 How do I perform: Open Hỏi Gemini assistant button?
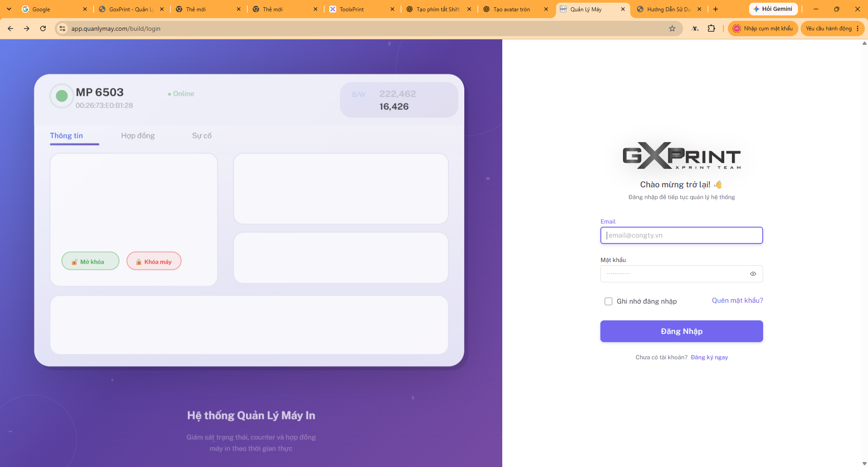(773, 9)
